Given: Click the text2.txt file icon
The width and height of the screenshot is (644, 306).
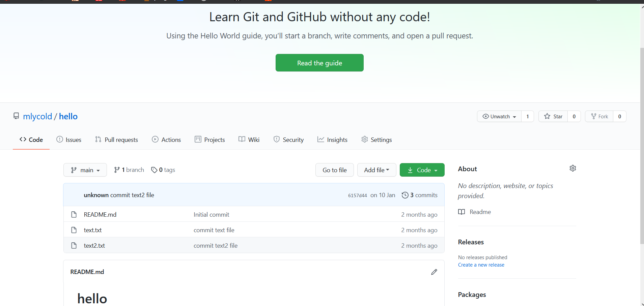Looking at the screenshot, I should tap(74, 245).
